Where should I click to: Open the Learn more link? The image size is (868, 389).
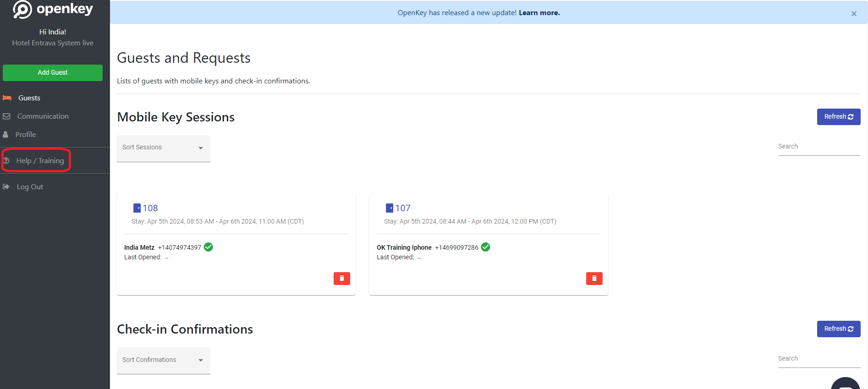tap(539, 13)
